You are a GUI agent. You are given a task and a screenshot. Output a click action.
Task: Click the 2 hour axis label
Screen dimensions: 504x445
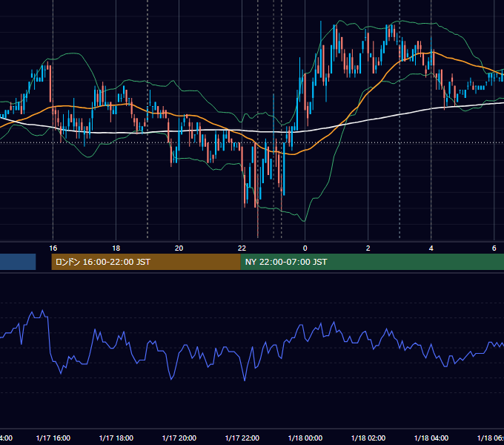coord(368,248)
